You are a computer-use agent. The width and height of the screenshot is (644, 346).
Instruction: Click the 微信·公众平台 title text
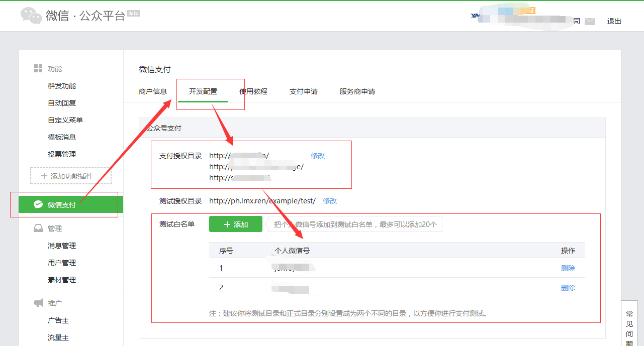[x=85, y=16]
